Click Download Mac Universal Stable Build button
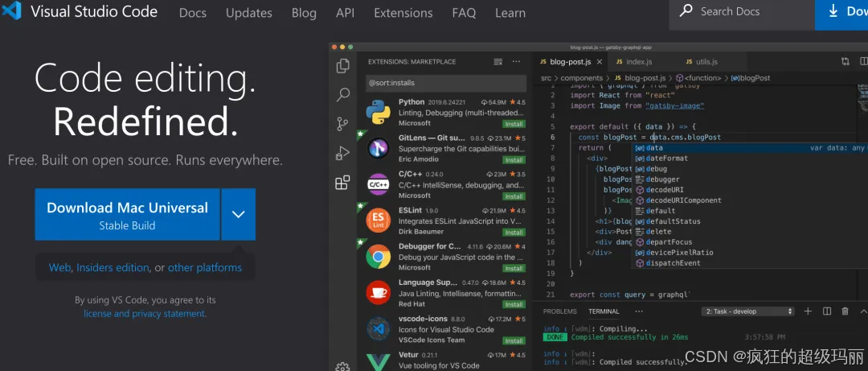 point(127,214)
